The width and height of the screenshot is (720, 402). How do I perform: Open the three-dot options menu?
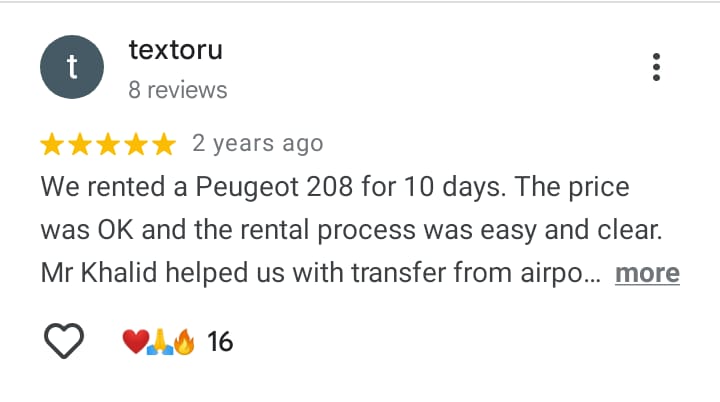click(x=656, y=67)
